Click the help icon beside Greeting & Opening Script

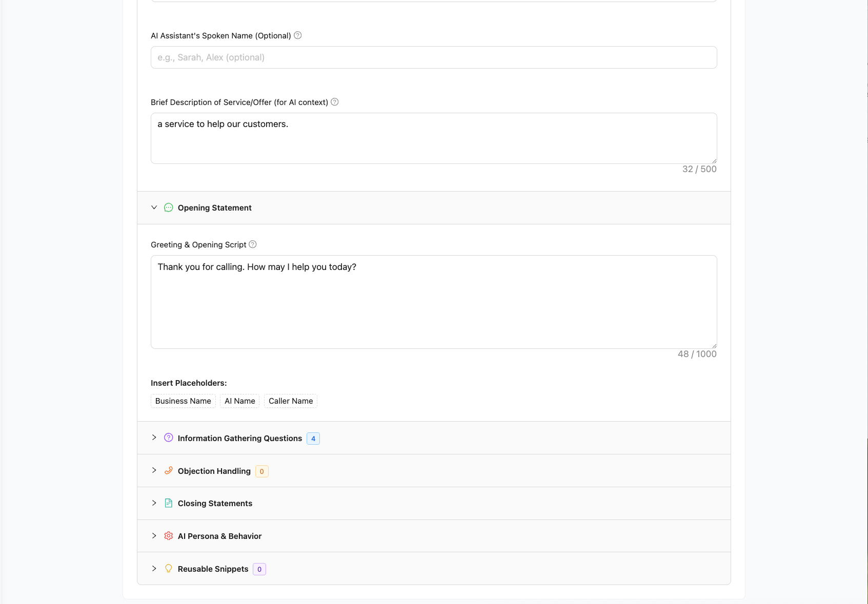(252, 244)
